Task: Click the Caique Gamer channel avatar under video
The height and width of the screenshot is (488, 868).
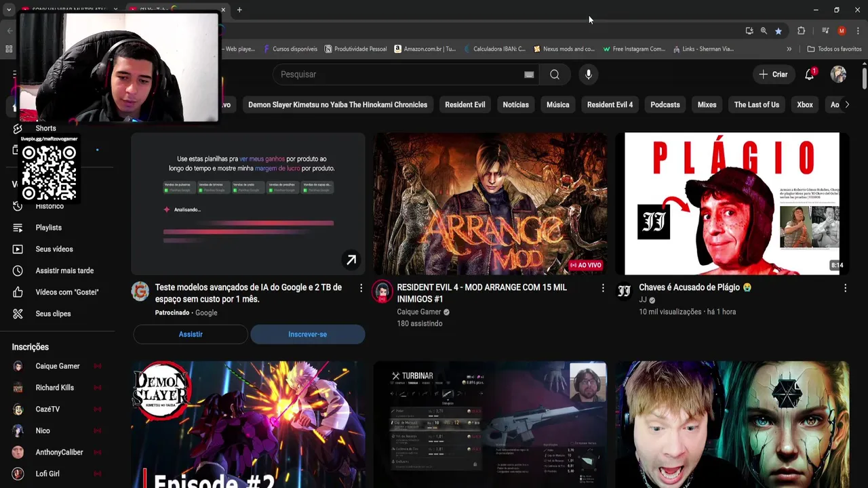Action: [x=382, y=292]
